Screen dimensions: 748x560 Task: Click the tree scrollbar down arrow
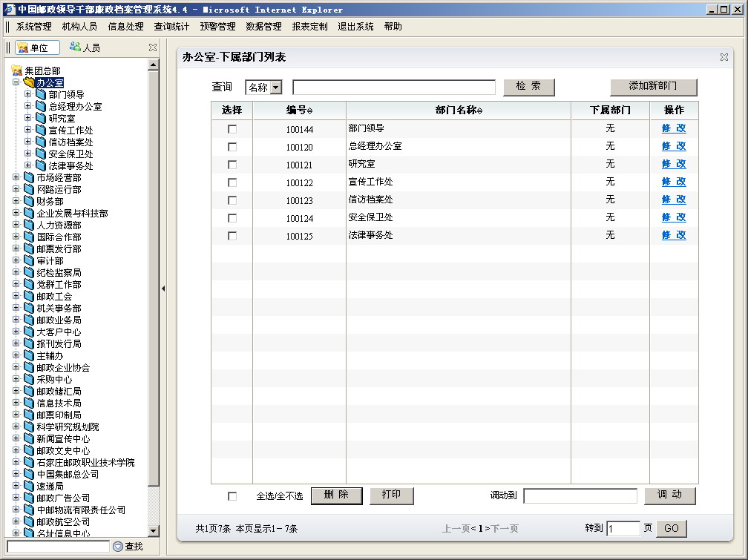click(153, 530)
